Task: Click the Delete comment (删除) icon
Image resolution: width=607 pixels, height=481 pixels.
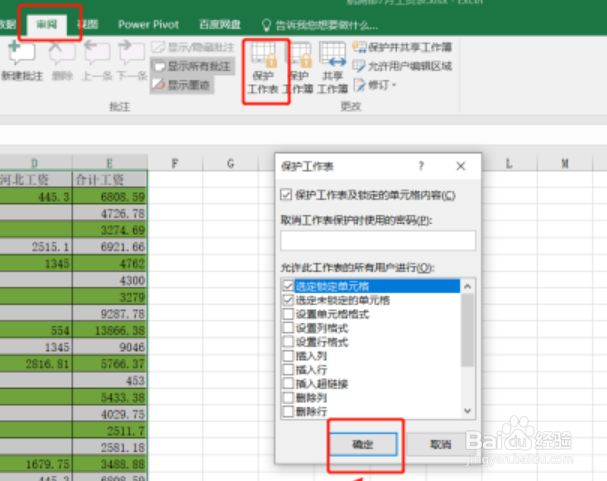Action: click(x=62, y=60)
